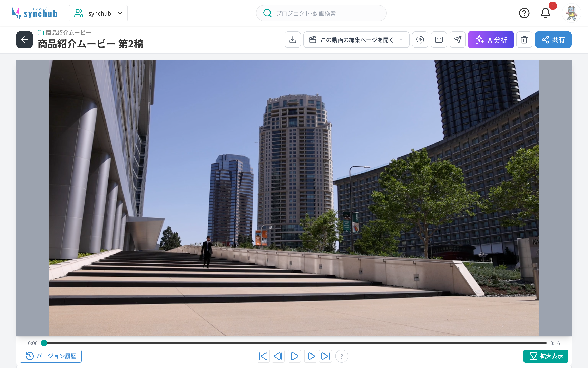Viewport: 588px width, 368px height.
Task: Step back one frame
Action: (278, 356)
